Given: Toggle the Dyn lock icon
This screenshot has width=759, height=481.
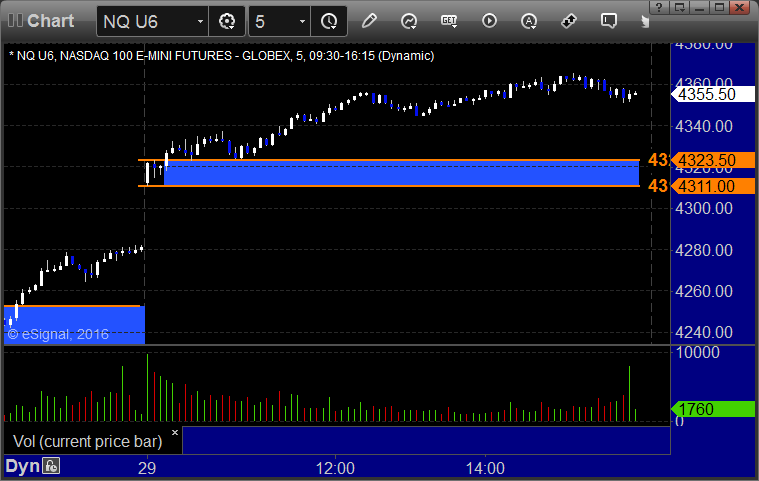Looking at the screenshot, I should click(x=51, y=466).
